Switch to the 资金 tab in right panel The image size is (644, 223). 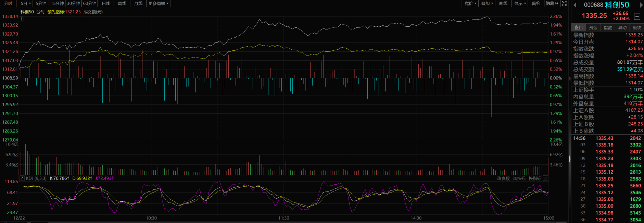click(593, 28)
